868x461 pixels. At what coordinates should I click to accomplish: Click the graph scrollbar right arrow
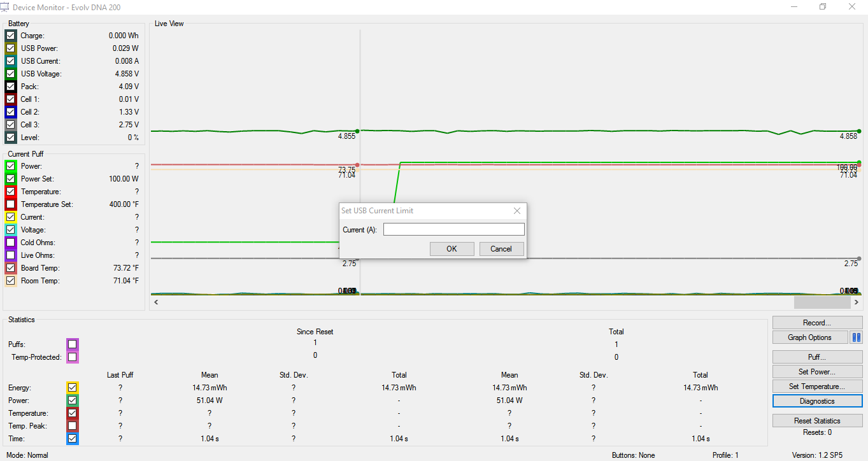857,302
